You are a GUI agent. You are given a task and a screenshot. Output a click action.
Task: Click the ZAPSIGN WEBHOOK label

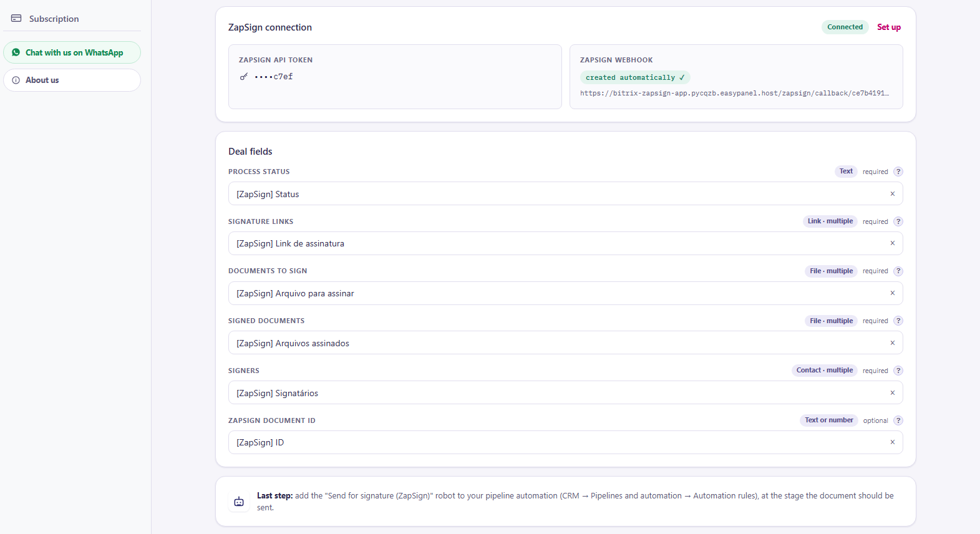click(x=616, y=60)
